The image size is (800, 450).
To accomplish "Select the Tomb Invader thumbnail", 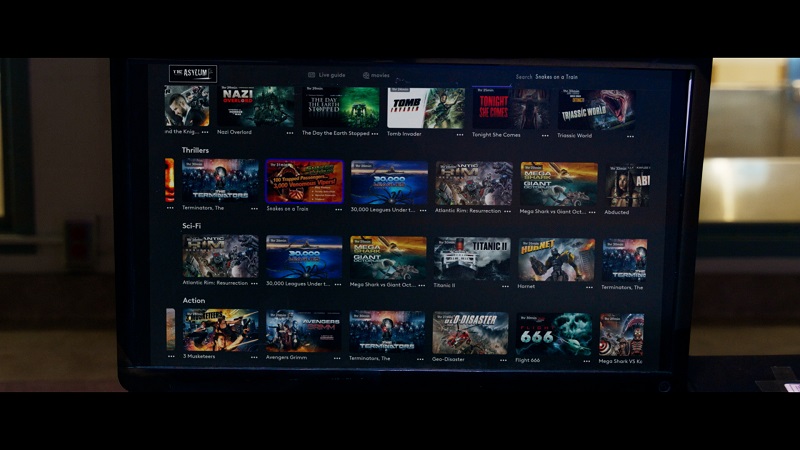I will [x=426, y=108].
